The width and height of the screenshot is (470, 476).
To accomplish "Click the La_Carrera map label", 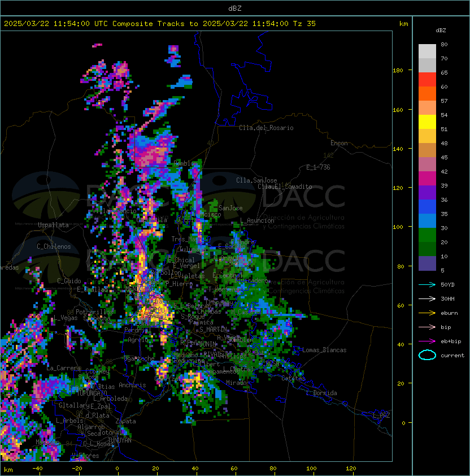I will click(64, 368).
